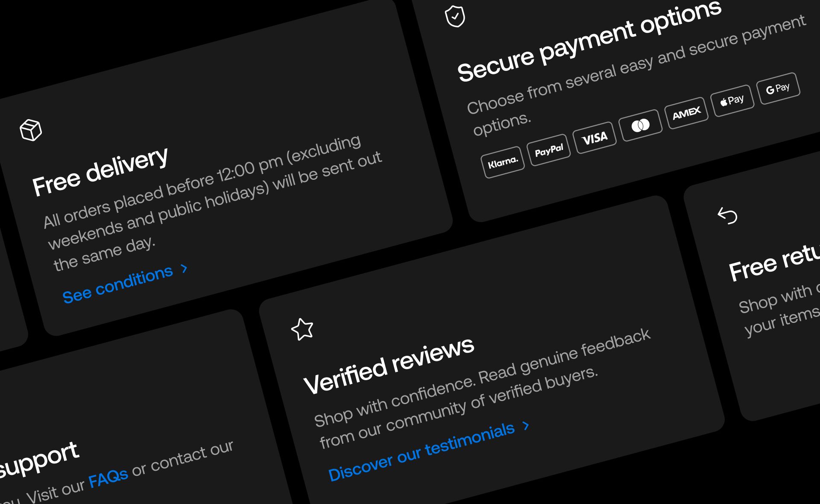Click the Secure payment options heading

coord(589,41)
